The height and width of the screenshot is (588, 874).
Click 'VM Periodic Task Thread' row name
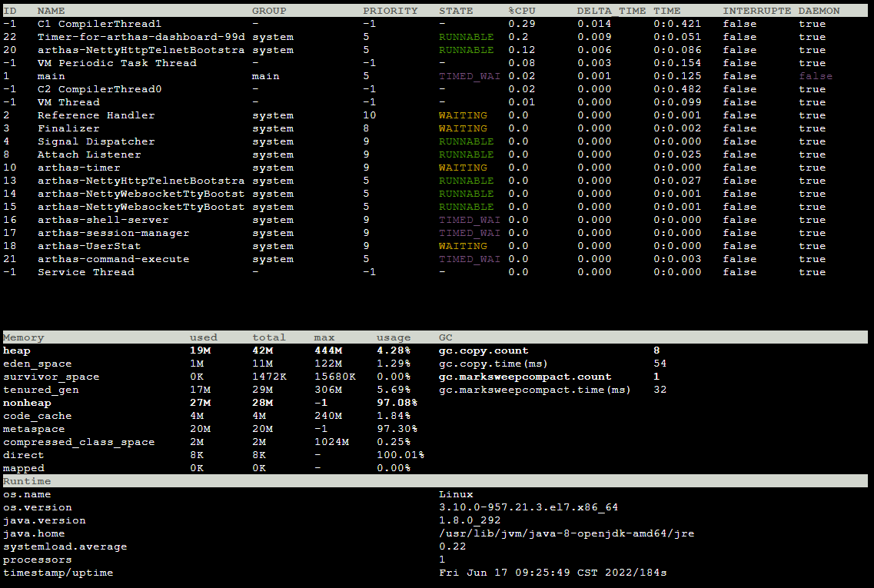pos(117,63)
